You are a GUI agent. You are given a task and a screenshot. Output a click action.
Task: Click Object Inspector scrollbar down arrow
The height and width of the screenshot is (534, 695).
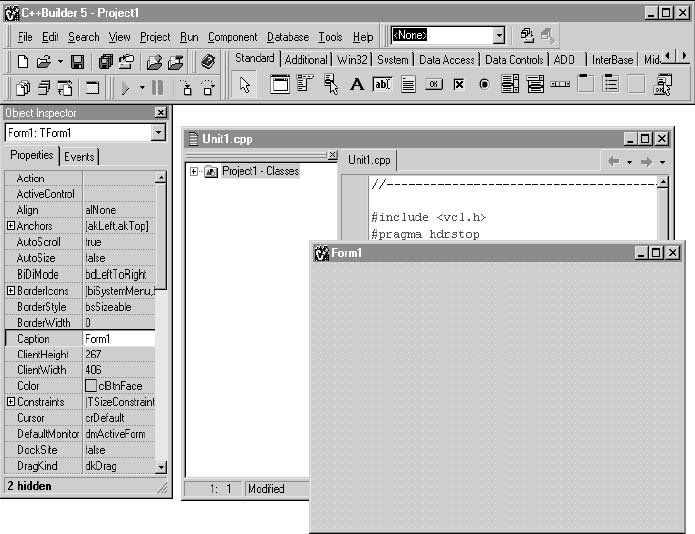161,467
